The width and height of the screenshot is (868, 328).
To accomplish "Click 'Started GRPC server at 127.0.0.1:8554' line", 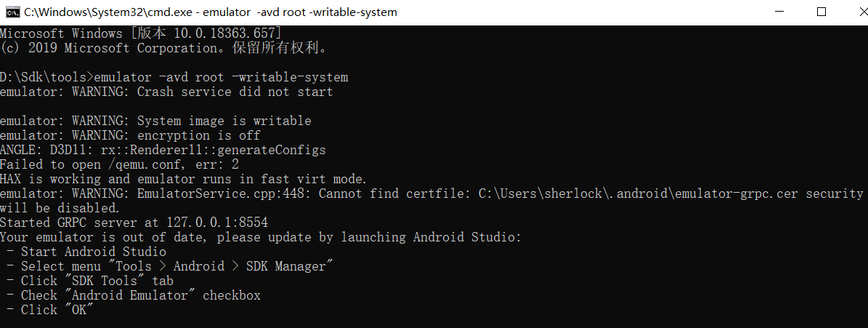I will [134, 223].
